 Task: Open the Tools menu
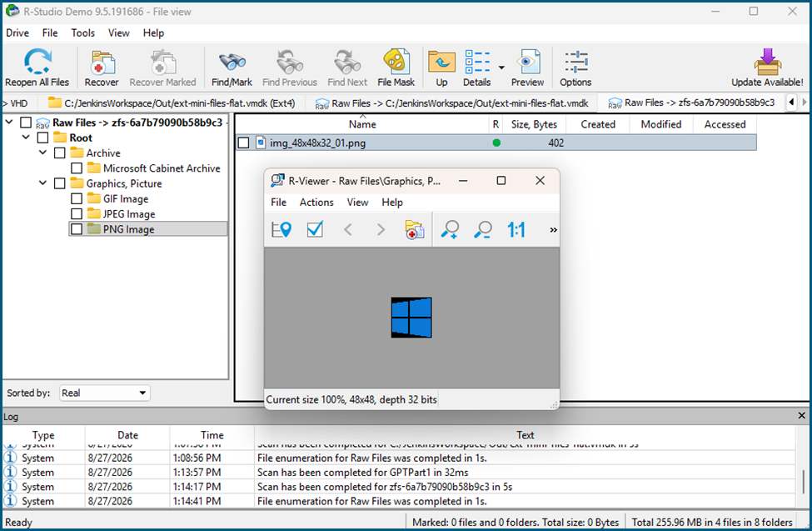(82, 33)
